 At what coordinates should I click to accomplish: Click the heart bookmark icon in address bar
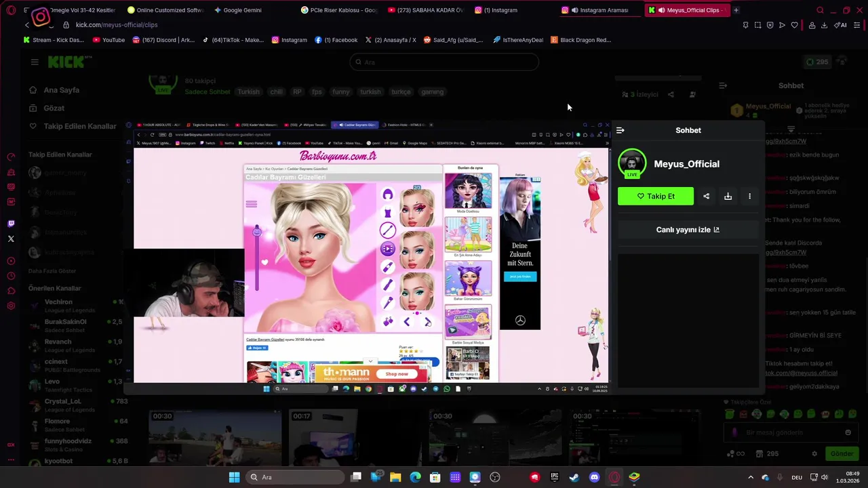[x=794, y=25]
